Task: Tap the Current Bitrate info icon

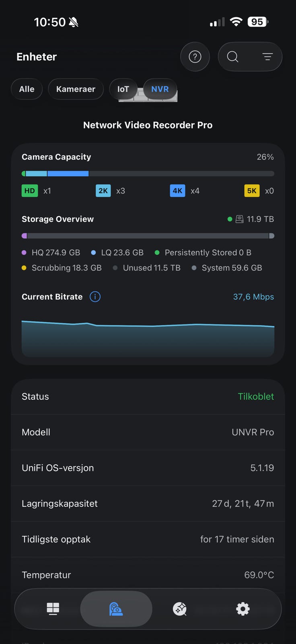Action: click(x=95, y=297)
